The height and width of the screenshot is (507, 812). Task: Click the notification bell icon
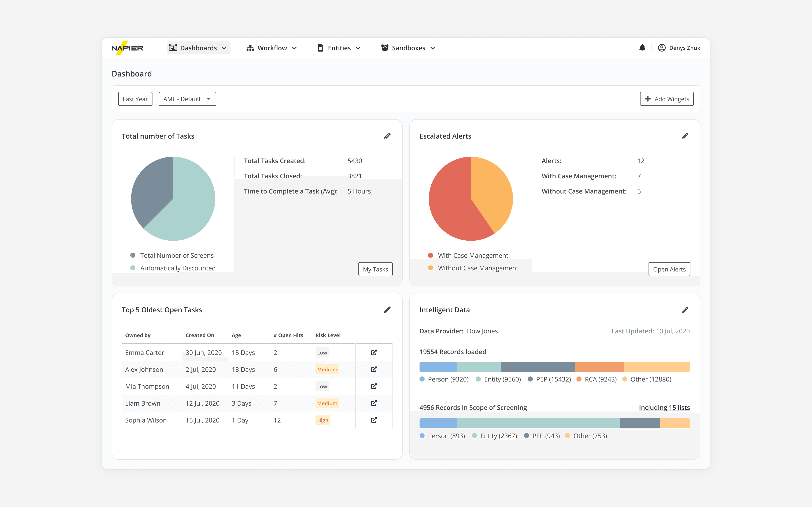[642, 48]
